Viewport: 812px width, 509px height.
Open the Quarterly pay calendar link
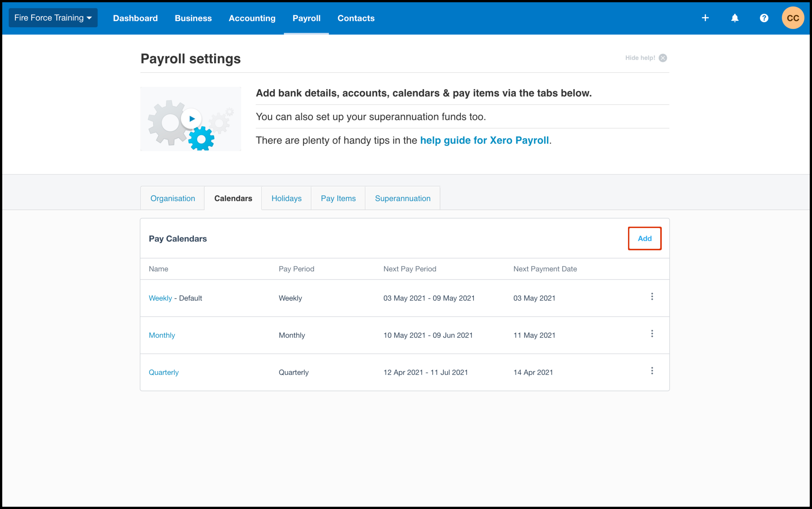(164, 372)
